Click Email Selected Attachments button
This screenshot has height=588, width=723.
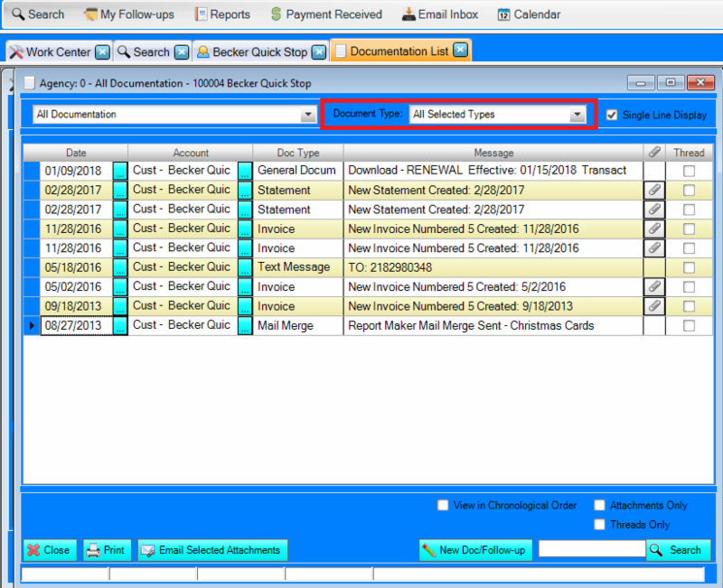[x=212, y=549]
